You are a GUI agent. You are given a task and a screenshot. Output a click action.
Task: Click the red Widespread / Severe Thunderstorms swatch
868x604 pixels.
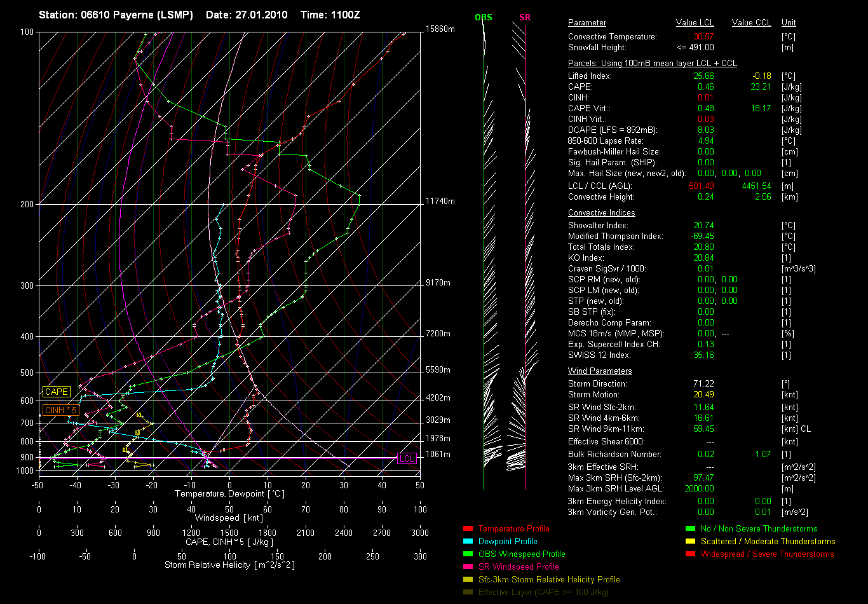[x=690, y=554]
